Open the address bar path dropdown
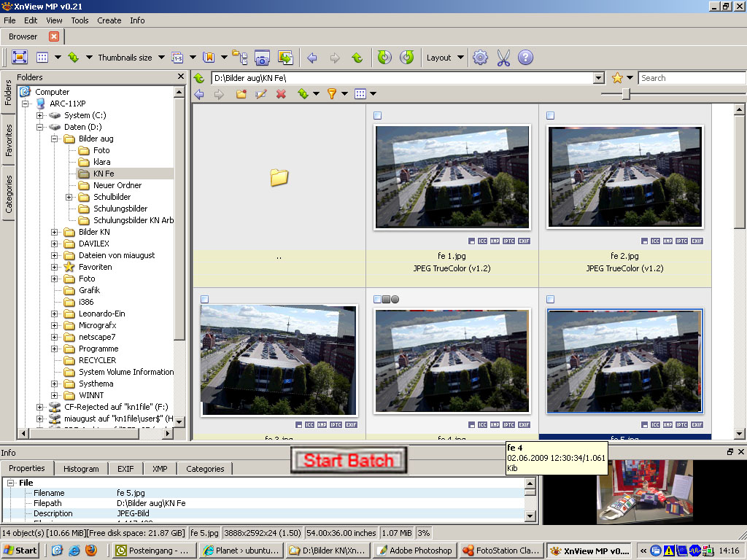The height and width of the screenshot is (560, 747). point(599,78)
